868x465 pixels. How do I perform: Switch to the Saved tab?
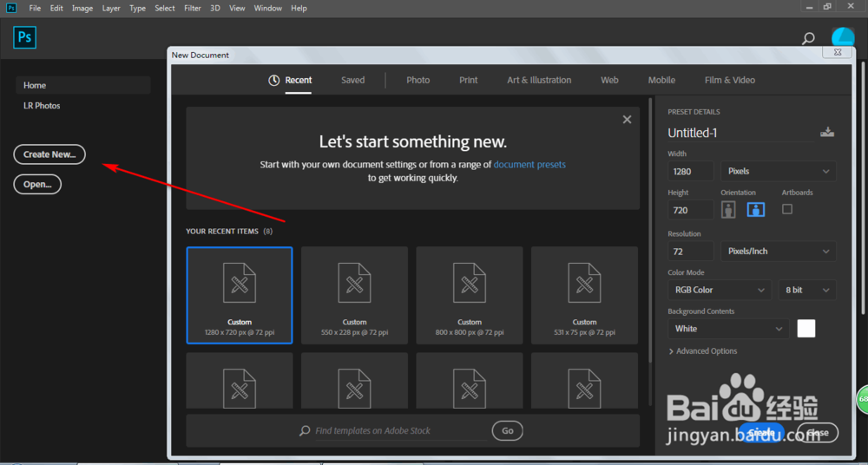click(352, 81)
